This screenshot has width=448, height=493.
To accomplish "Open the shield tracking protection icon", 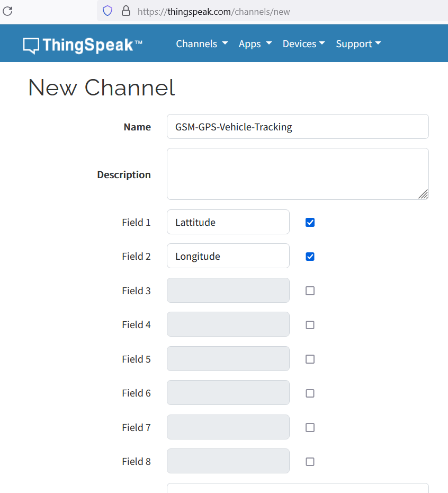I will pyautogui.click(x=107, y=11).
